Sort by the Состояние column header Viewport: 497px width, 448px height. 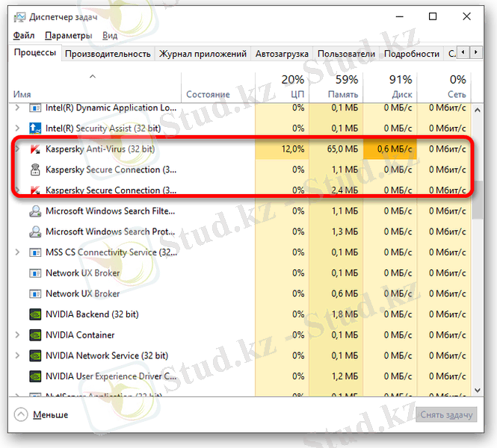point(218,87)
